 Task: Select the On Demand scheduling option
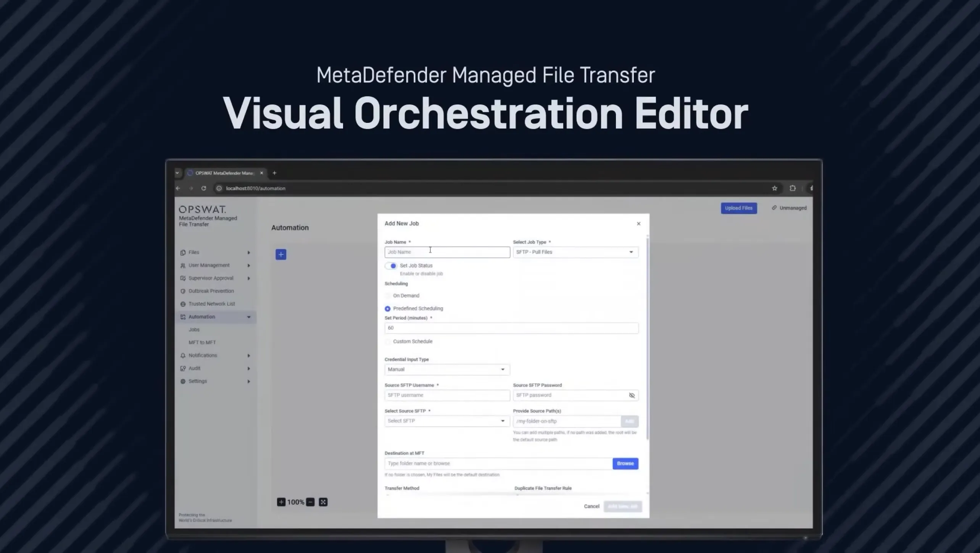(388, 296)
